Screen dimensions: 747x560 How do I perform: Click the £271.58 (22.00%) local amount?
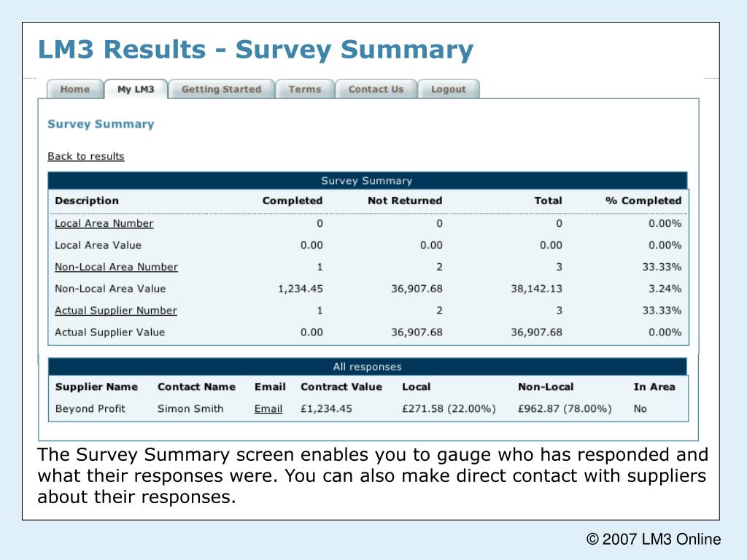pos(449,408)
